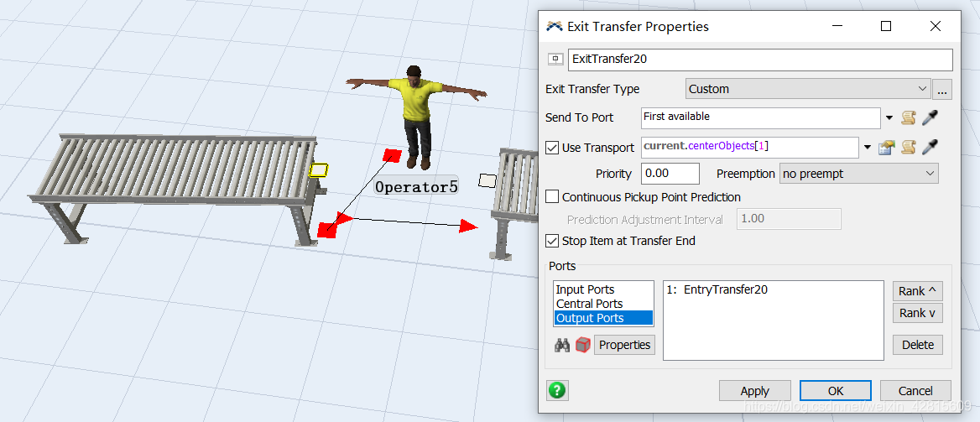980x422 pixels.
Task: Click the Priority value field
Action: point(670,173)
